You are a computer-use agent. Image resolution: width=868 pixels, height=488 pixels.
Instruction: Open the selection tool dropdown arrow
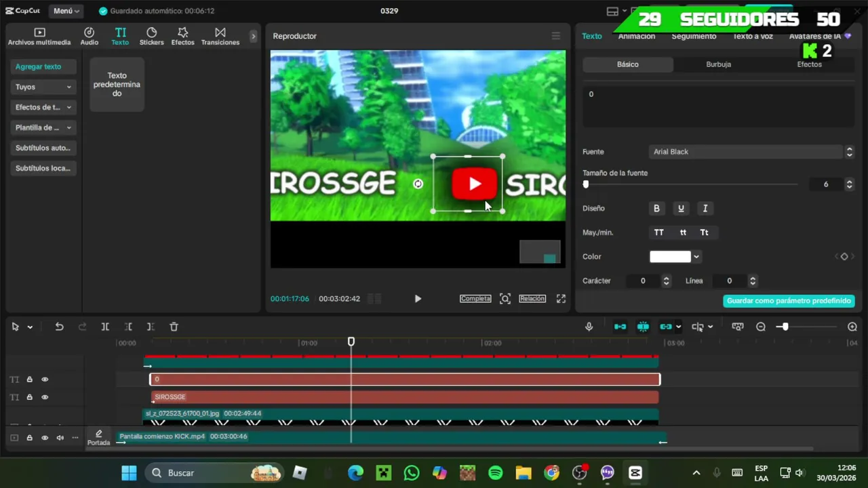point(30,327)
